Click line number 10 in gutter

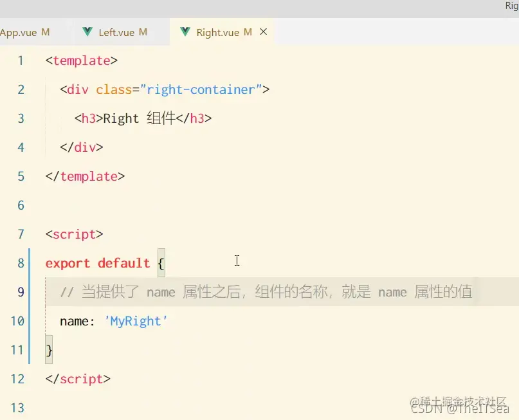coord(17,321)
